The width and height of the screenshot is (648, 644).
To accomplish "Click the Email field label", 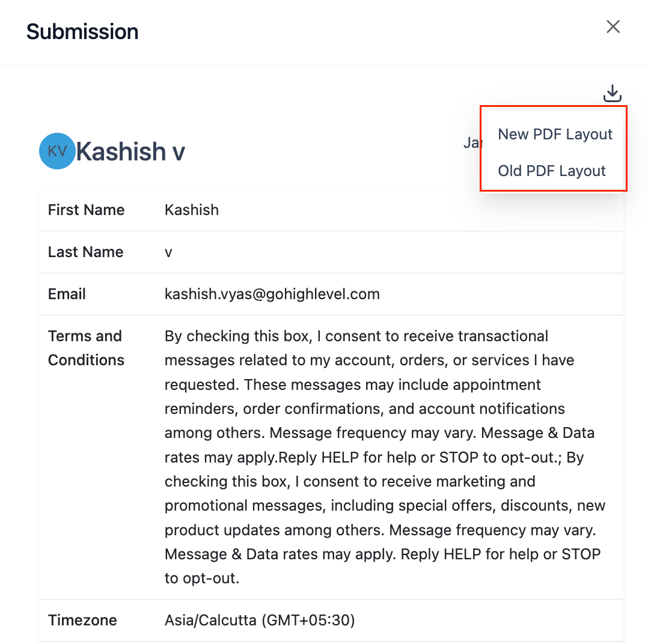I will pos(67,294).
